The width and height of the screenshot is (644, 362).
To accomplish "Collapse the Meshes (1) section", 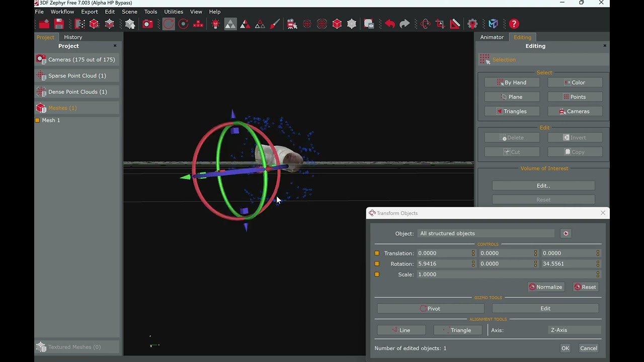I will 77,108.
